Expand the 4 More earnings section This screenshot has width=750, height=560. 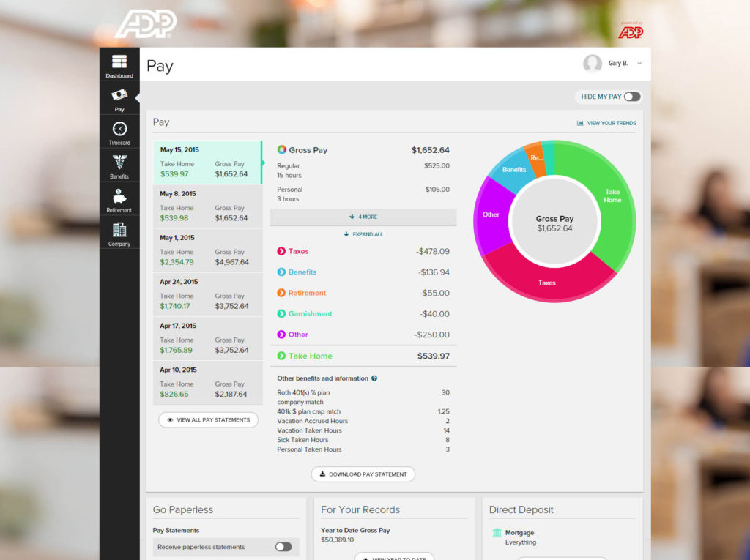coord(363,217)
